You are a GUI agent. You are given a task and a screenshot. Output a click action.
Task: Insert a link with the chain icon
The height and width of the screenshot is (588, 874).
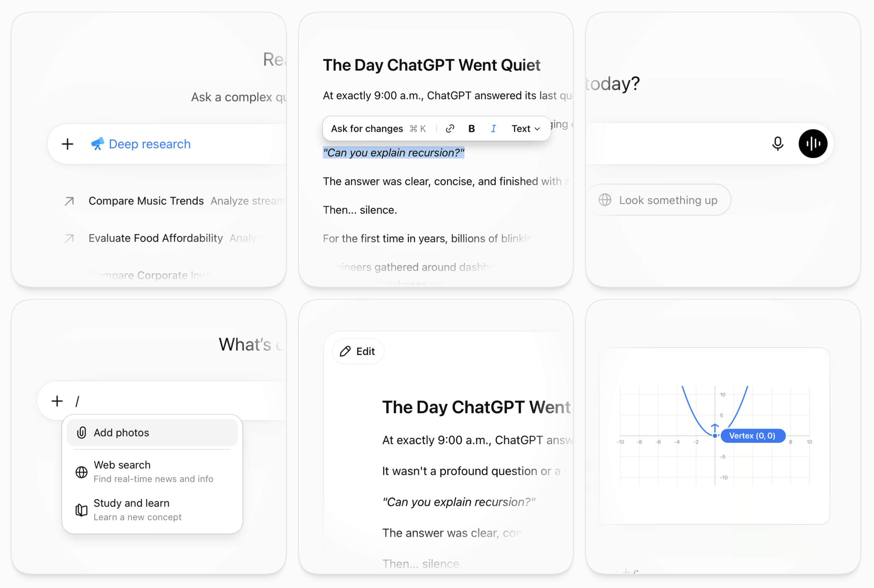click(450, 129)
